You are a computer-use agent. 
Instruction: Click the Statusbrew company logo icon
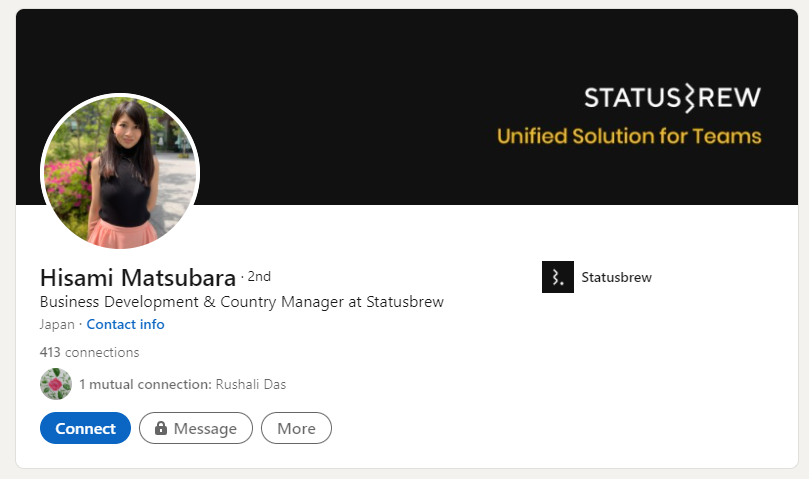tap(557, 277)
